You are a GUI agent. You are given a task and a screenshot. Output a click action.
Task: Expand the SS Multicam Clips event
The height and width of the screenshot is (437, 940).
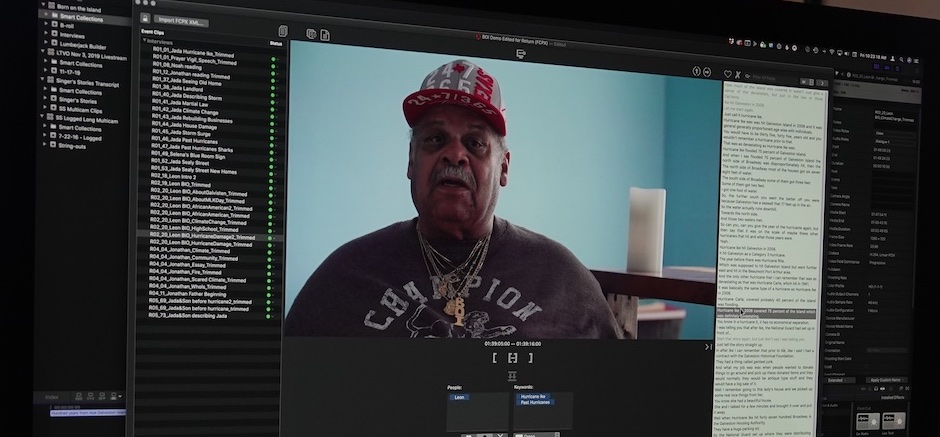(46, 108)
